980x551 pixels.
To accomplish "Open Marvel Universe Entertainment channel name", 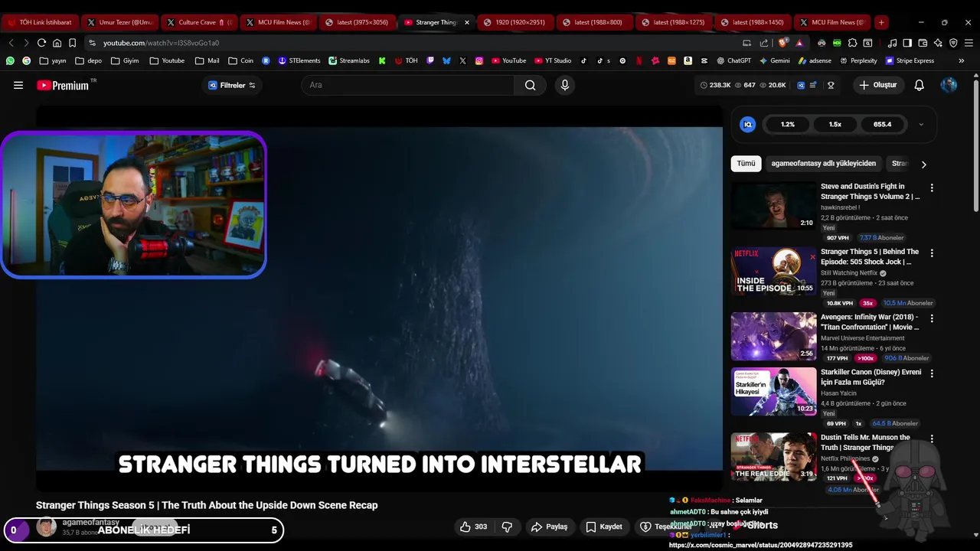I will pyautogui.click(x=862, y=338).
